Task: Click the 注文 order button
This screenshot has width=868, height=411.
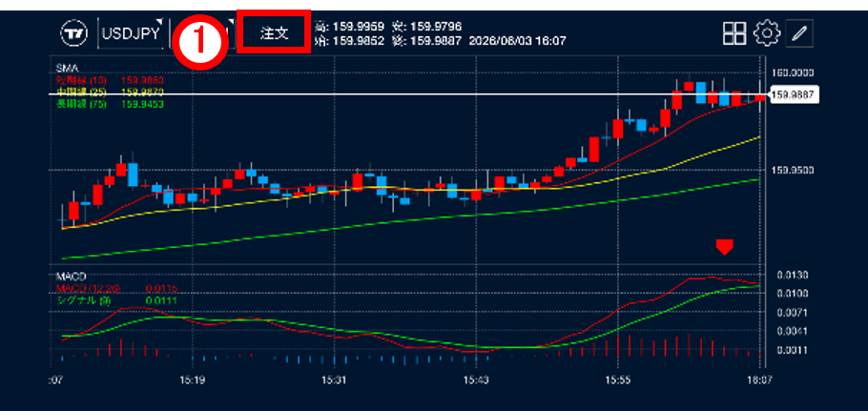Action: 274,32
